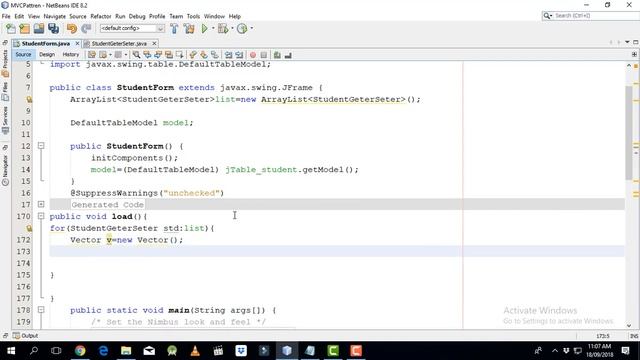The height and width of the screenshot is (360, 640).
Task: Open the Run Project dropdown arrow
Action: (213, 29)
